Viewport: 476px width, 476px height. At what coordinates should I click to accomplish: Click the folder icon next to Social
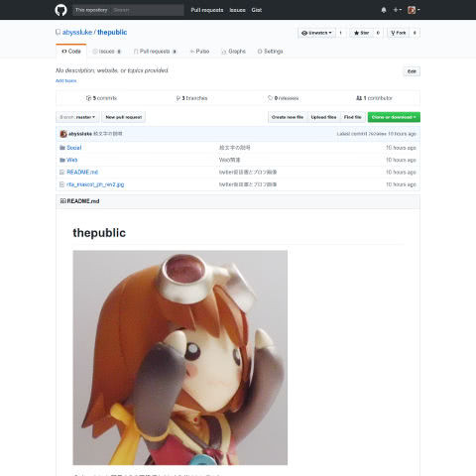coord(62,148)
